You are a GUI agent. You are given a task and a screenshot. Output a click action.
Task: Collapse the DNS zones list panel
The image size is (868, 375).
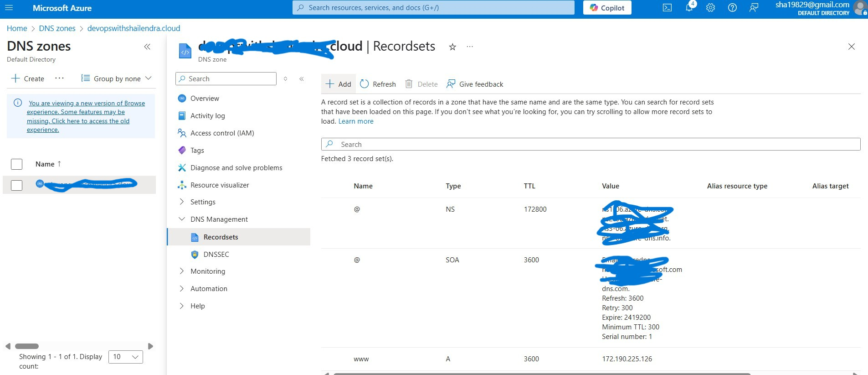[x=147, y=47]
